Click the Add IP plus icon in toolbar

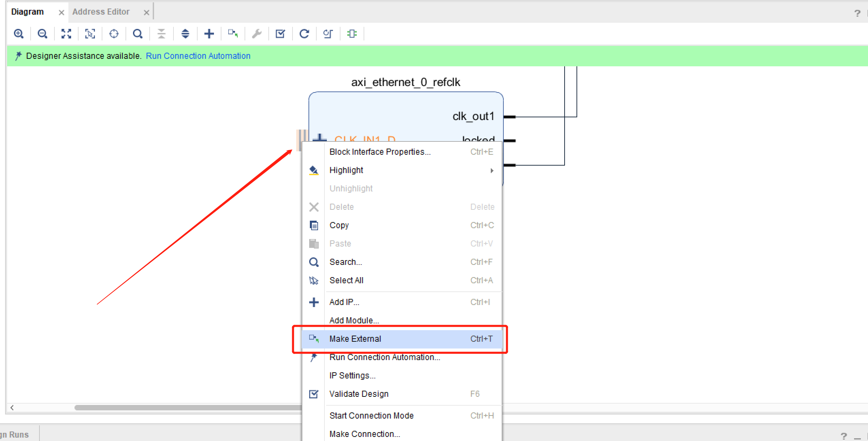tap(209, 34)
